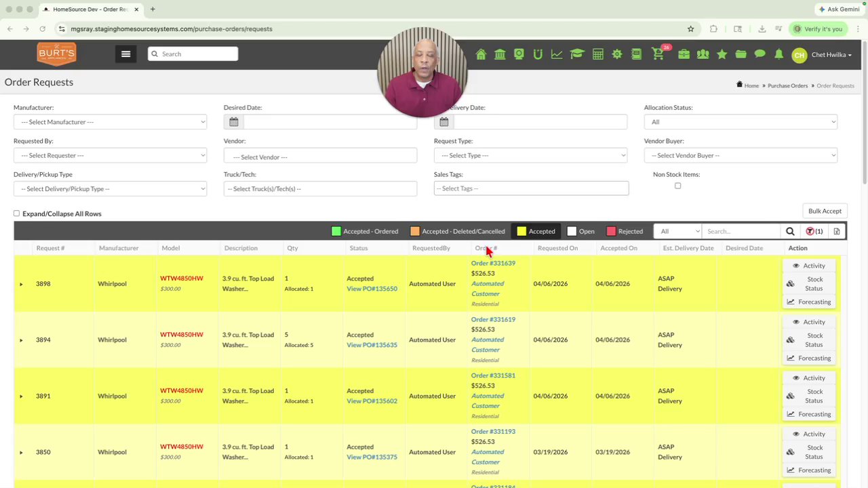Click the Excel export icon in toolbar
868x488 pixels.
[837, 231]
